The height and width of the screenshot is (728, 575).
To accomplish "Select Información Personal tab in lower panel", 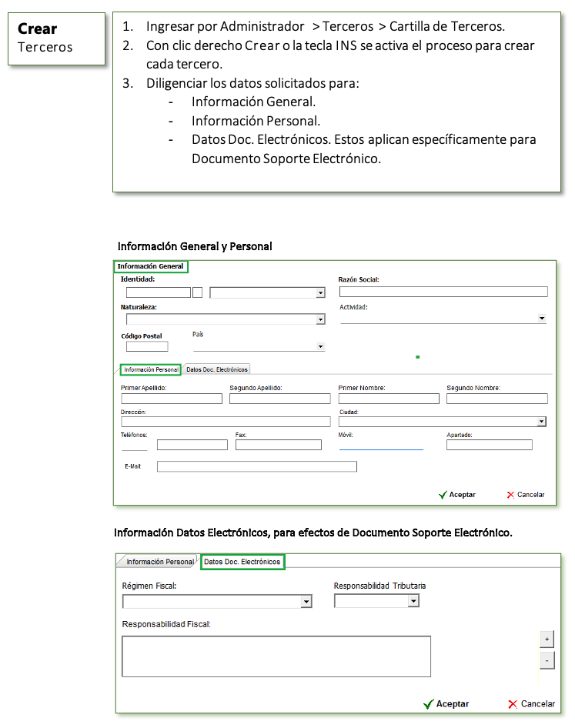I will tap(160, 562).
